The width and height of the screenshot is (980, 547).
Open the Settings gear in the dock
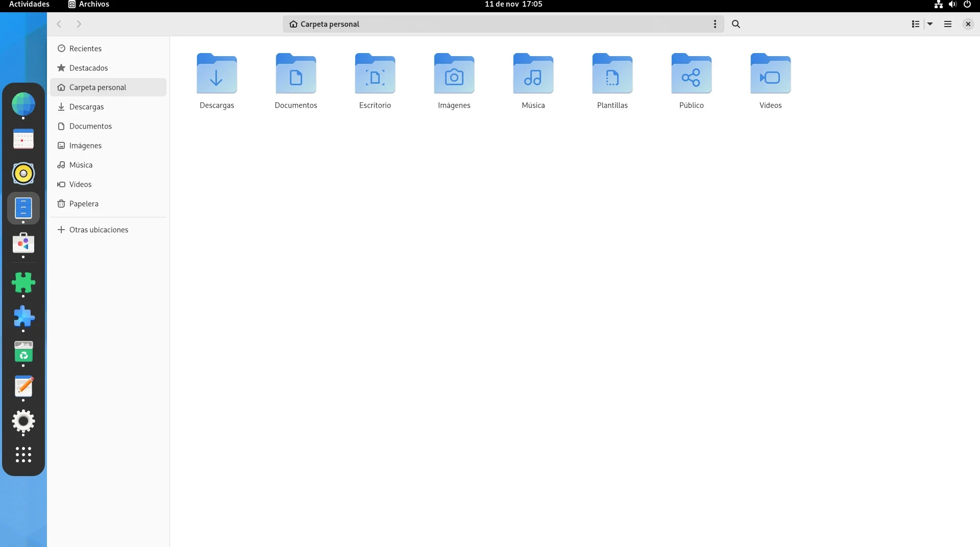[23, 421]
